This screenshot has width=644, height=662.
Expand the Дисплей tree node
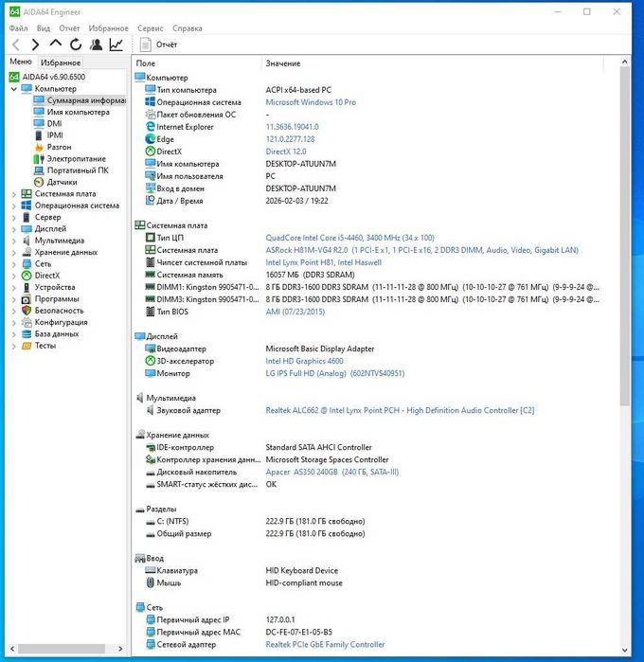(x=14, y=229)
